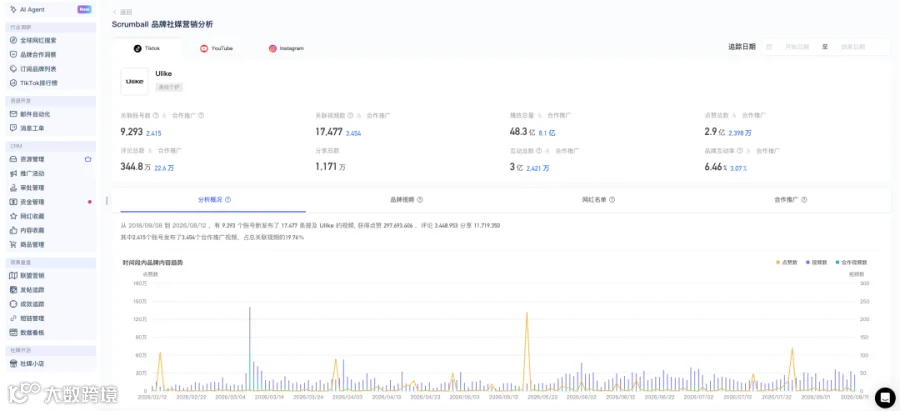The width and height of the screenshot is (900, 411).
Task: Click the start date field of 追踪日期
Action: 797,47
